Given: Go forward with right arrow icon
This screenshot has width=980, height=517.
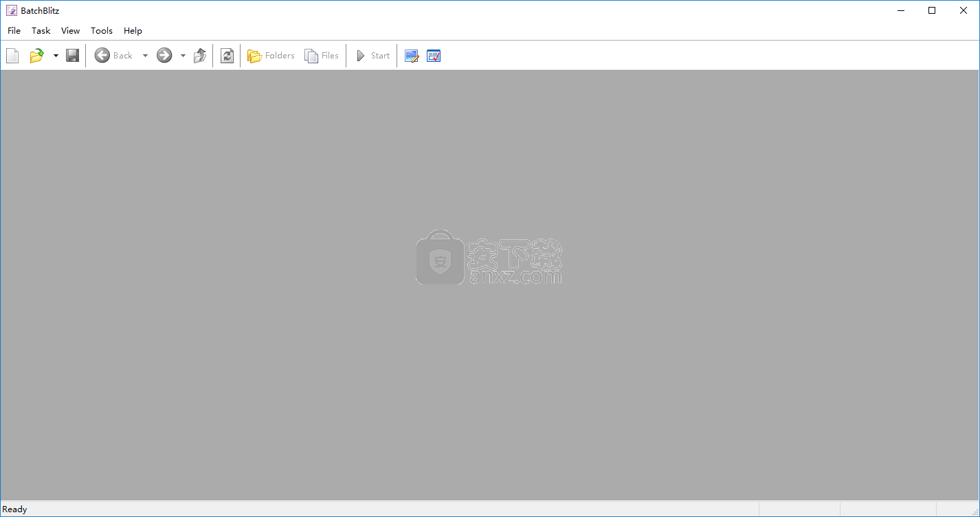Looking at the screenshot, I should point(164,56).
